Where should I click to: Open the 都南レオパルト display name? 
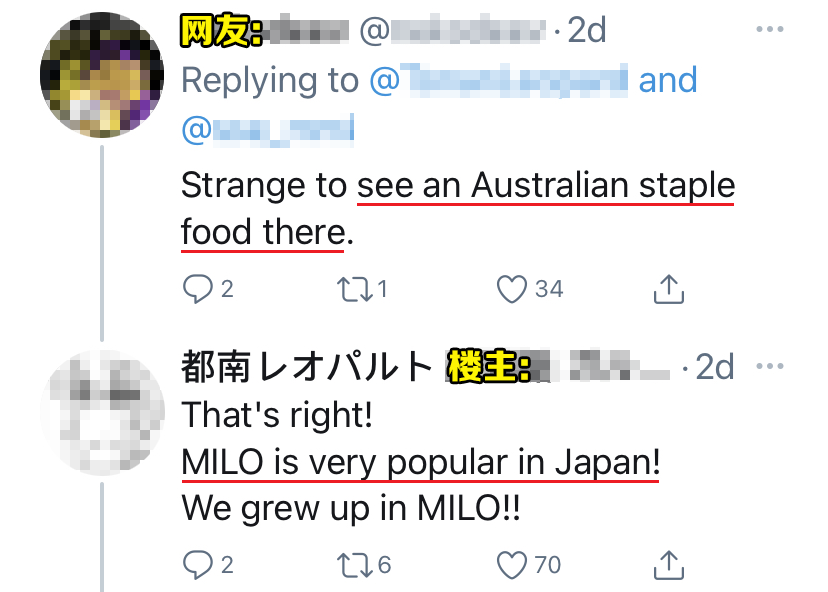[306, 368]
